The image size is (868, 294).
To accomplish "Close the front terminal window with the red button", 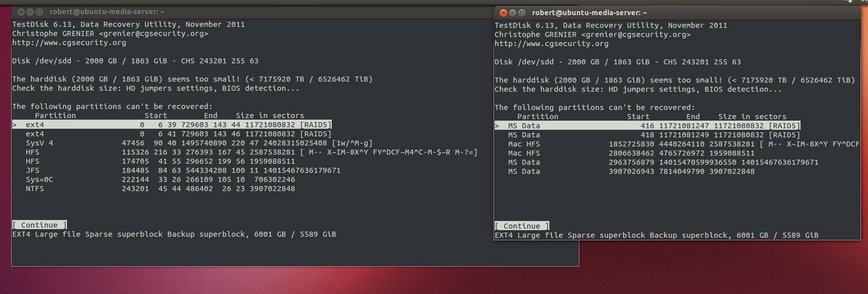I will point(503,13).
